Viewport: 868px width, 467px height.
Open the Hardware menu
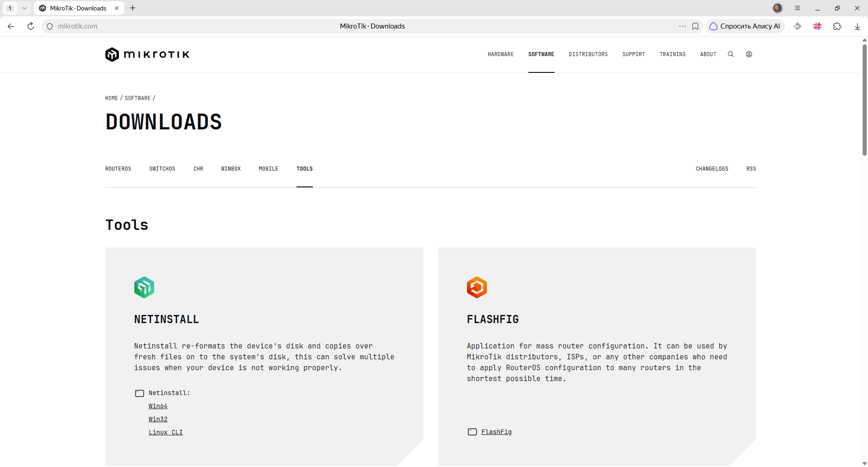[500, 54]
